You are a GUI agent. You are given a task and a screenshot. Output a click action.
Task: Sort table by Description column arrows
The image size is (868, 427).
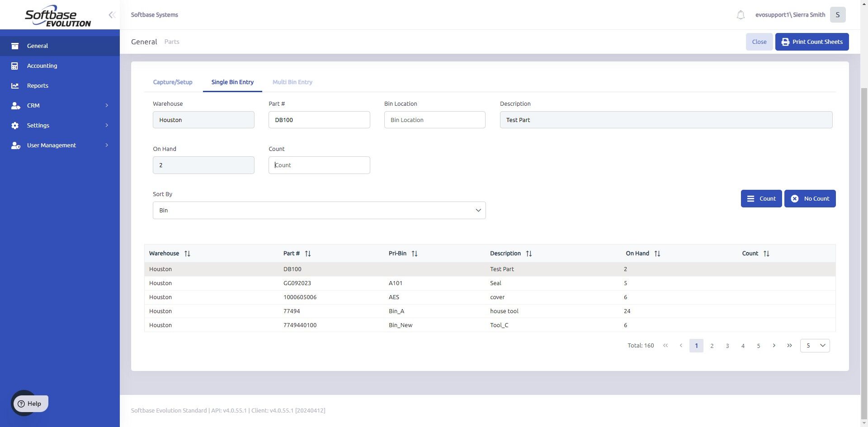[529, 253]
